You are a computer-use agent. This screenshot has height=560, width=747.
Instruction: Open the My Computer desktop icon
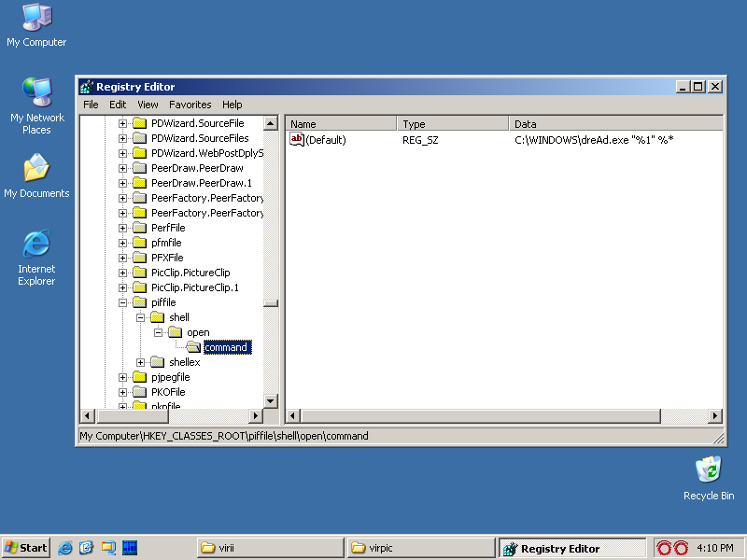point(36,17)
